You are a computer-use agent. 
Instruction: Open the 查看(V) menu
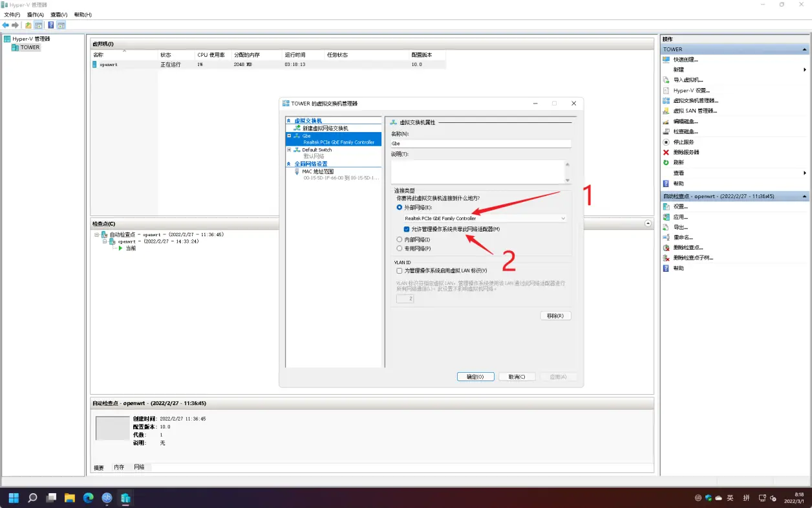pos(59,14)
